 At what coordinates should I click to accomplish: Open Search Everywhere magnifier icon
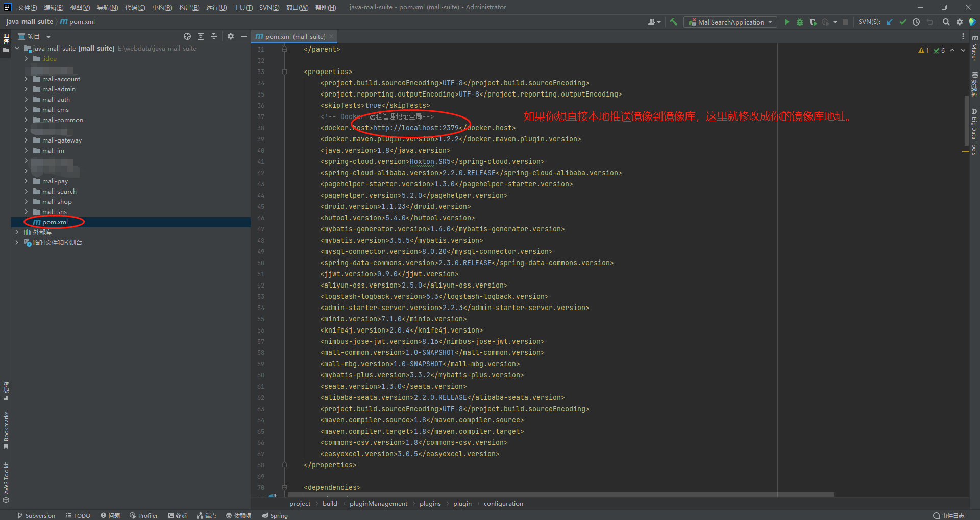[x=946, y=22]
